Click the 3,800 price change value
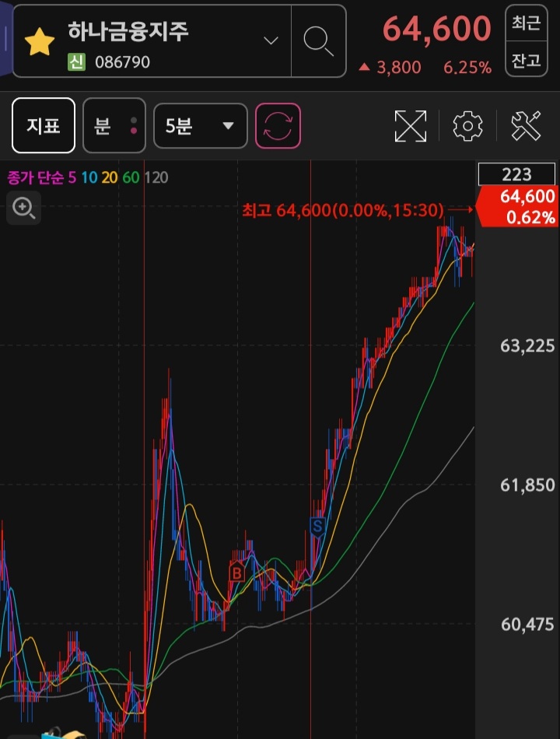Screen dimensions: 560x739 398,68
